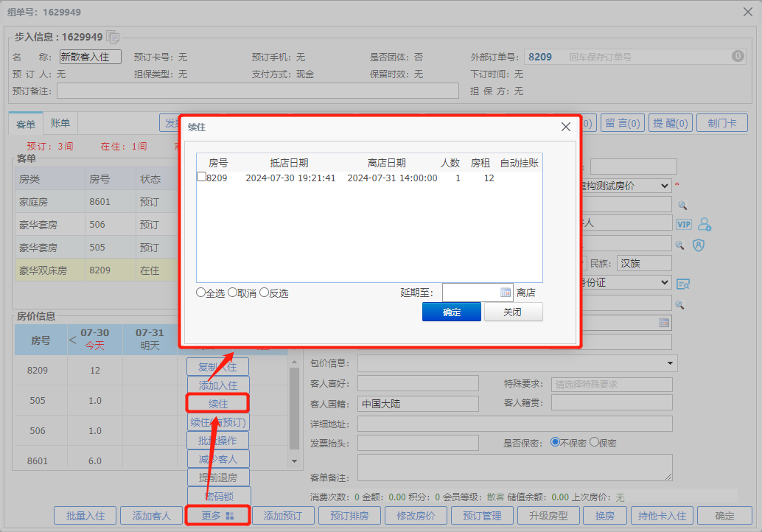Viewport: 762px width, 532px height.
Task: Click the 预订备注 text field
Action: click(258, 91)
